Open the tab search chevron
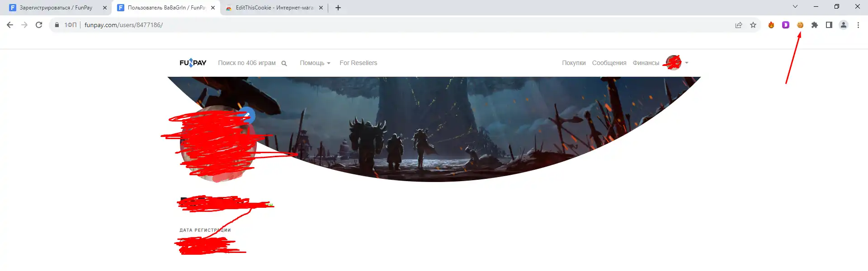The image size is (868, 271). click(795, 6)
